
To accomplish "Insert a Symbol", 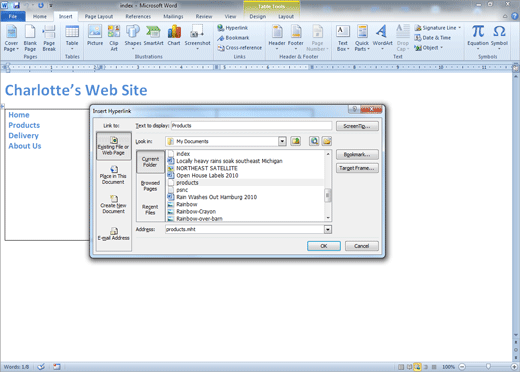I will point(499,37).
